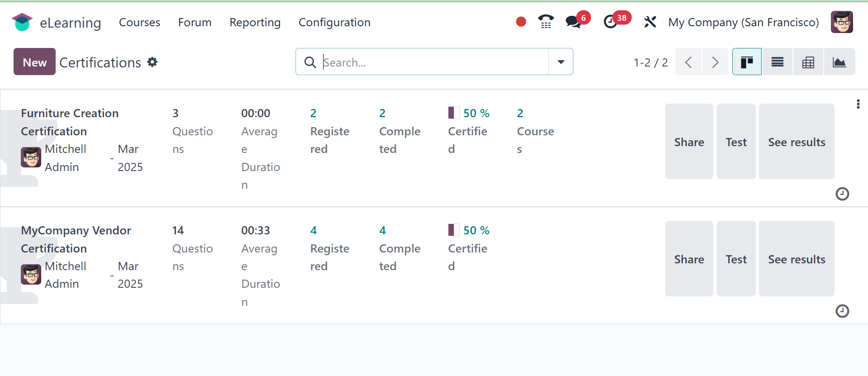Switch to Graph view
The image size is (868, 376).
coord(839,62)
